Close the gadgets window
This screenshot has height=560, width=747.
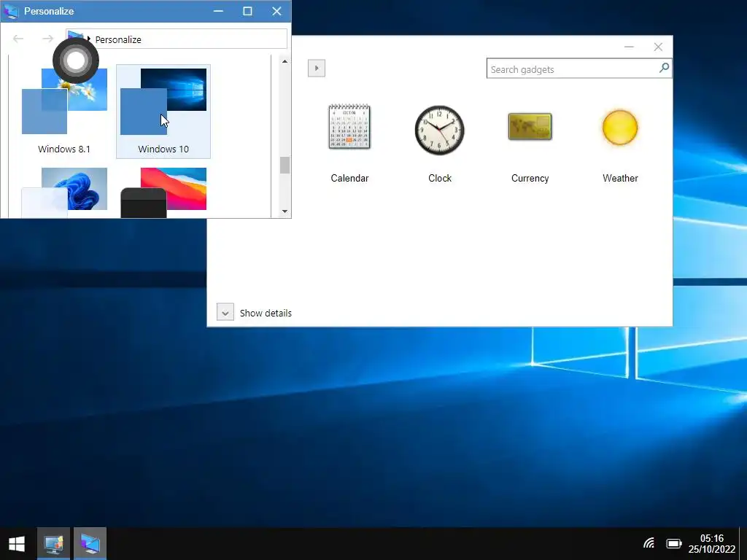click(658, 47)
